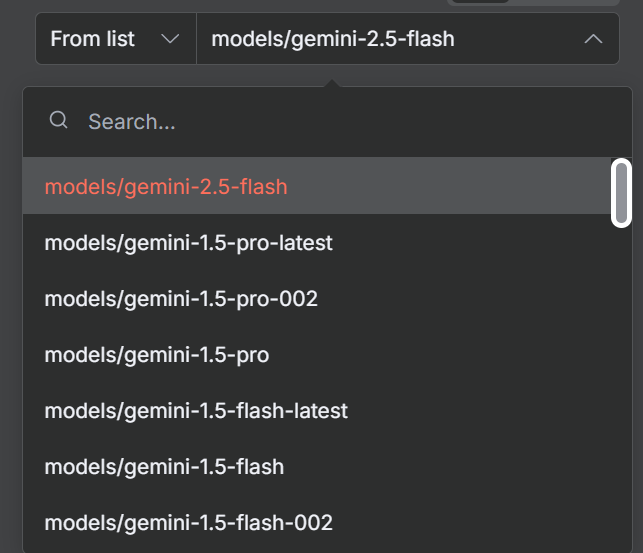Choose models/gemini-1.5-flash-latest
This screenshot has width=643, height=553.
[x=196, y=411]
